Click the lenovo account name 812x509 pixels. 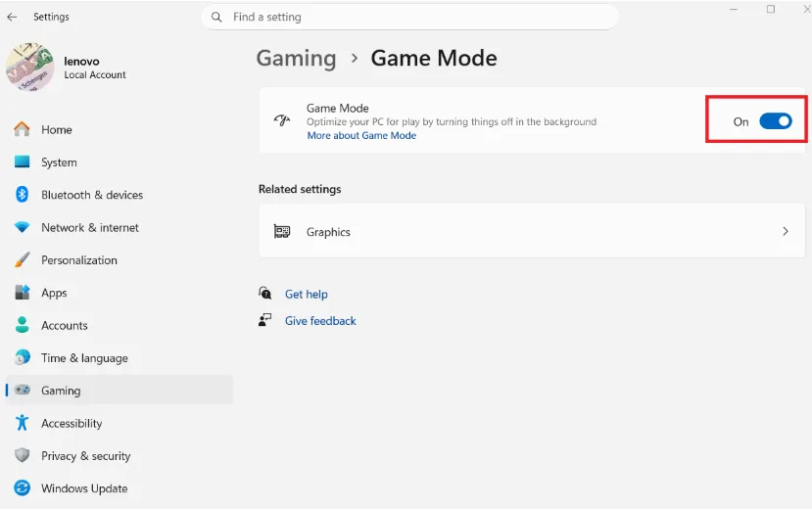click(81, 61)
